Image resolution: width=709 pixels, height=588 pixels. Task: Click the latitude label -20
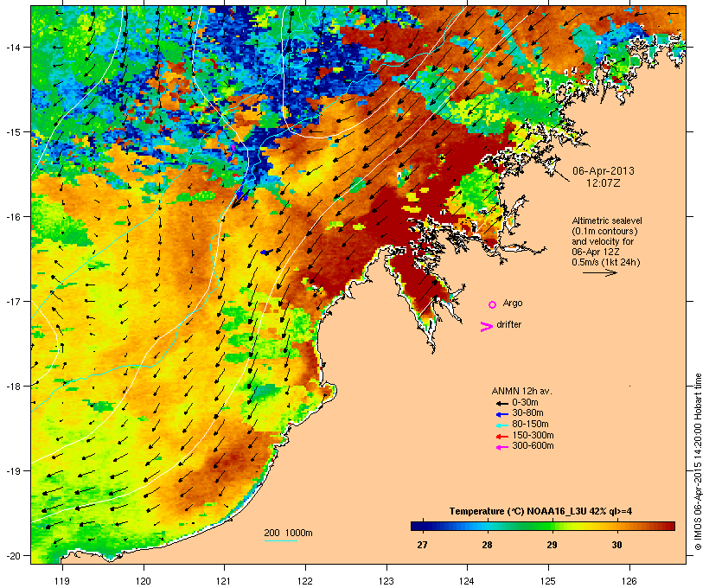pyautogui.click(x=12, y=556)
